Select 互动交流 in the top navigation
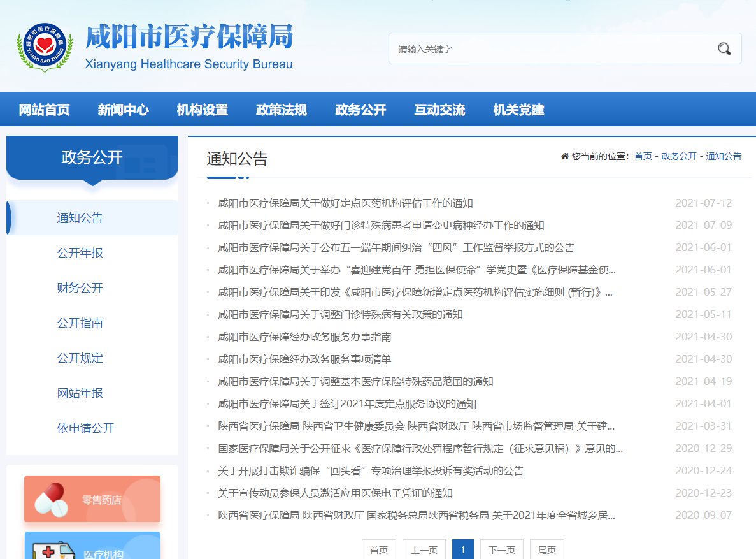The image size is (756, 559). (x=439, y=110)
